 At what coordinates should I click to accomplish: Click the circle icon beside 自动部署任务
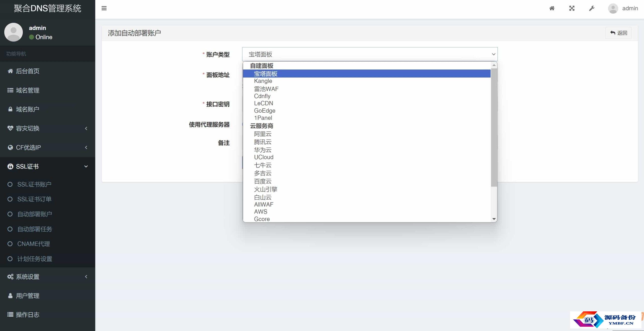point(10,229)
